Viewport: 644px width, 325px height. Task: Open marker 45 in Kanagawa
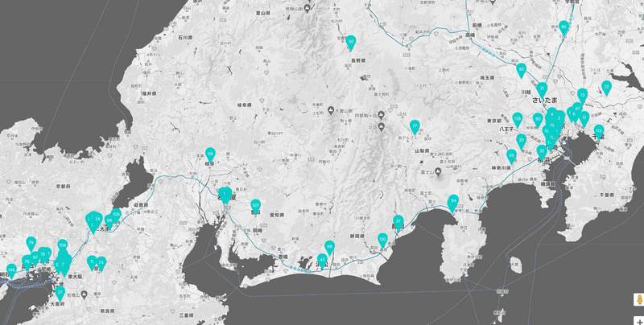pos(512,156)
